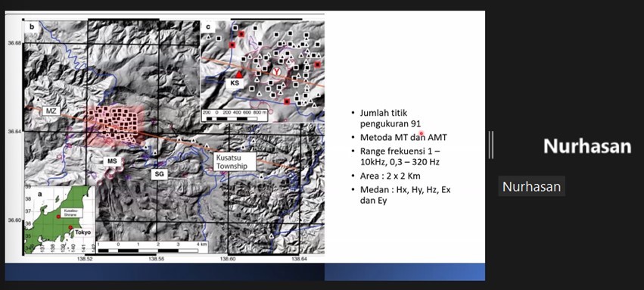Click the red circled Y marker
Viewport: 644px width, 290px height.
click(x=277, y=71)
